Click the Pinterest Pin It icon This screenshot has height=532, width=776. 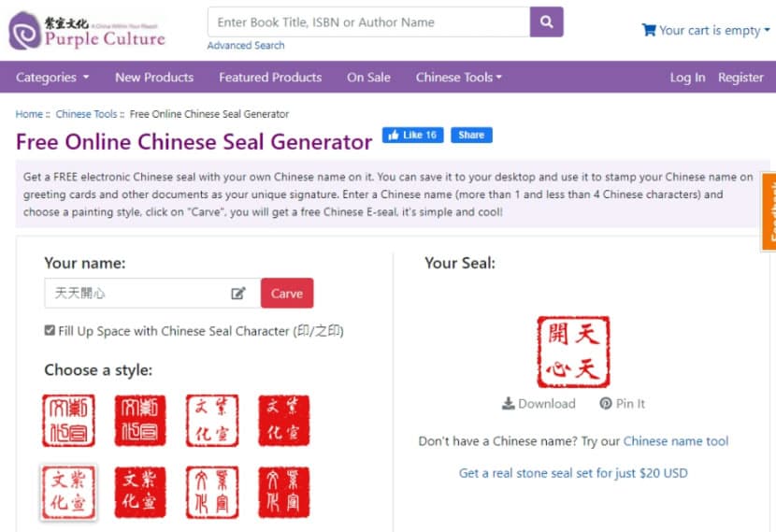(605, 404)
